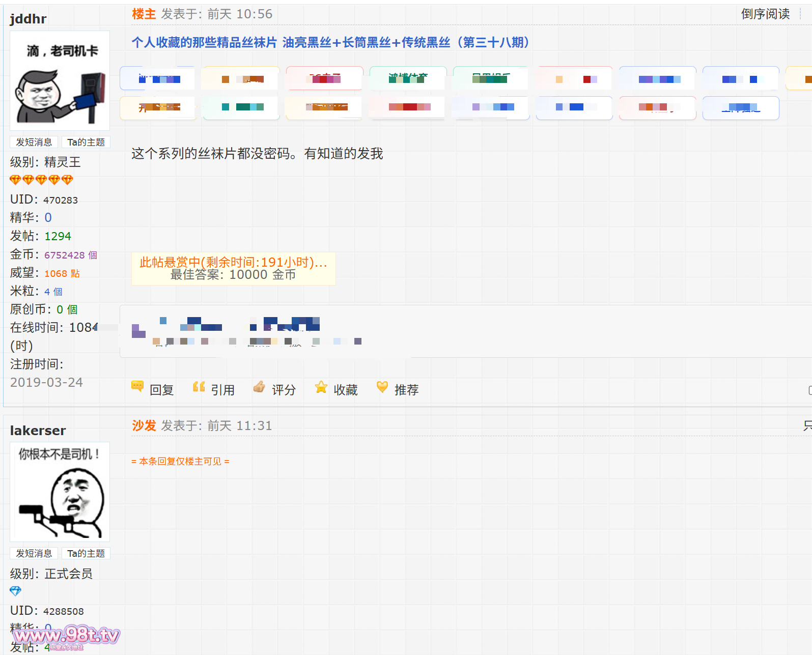Open the lakerser username profile link

click(x=38, y=431)
